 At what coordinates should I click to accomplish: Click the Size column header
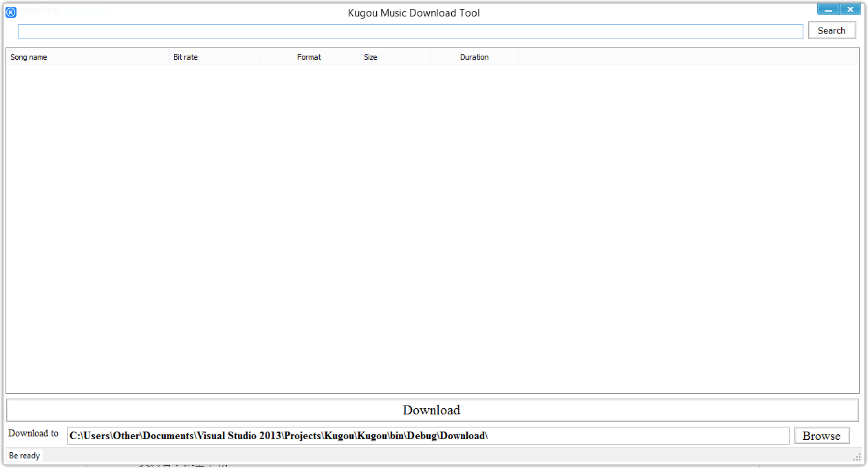click(x=396, y=57)
